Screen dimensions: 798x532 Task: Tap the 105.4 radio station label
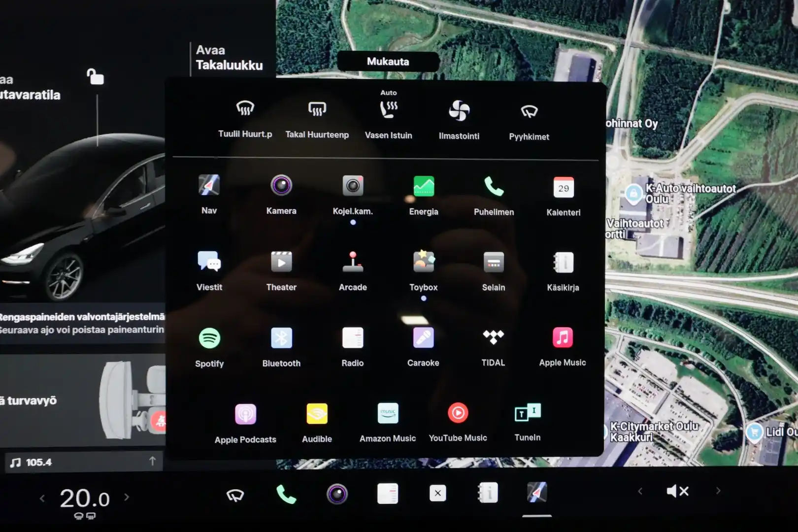pos(38,462)
